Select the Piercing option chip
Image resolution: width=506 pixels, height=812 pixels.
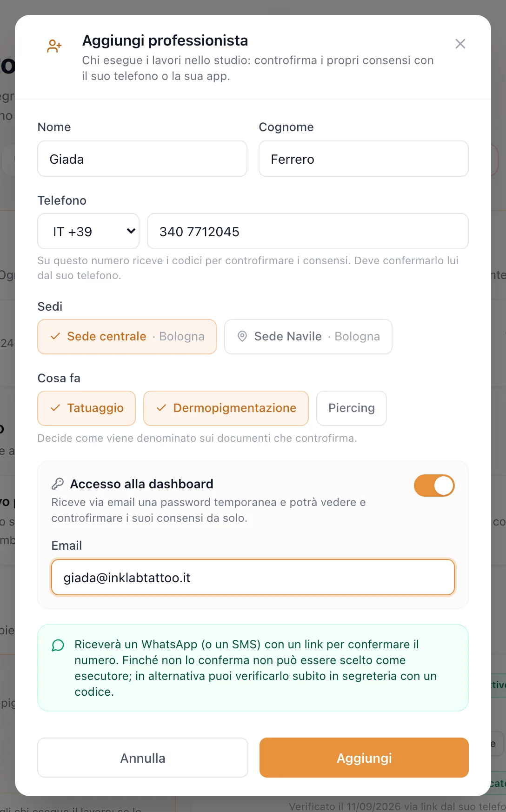352,408
